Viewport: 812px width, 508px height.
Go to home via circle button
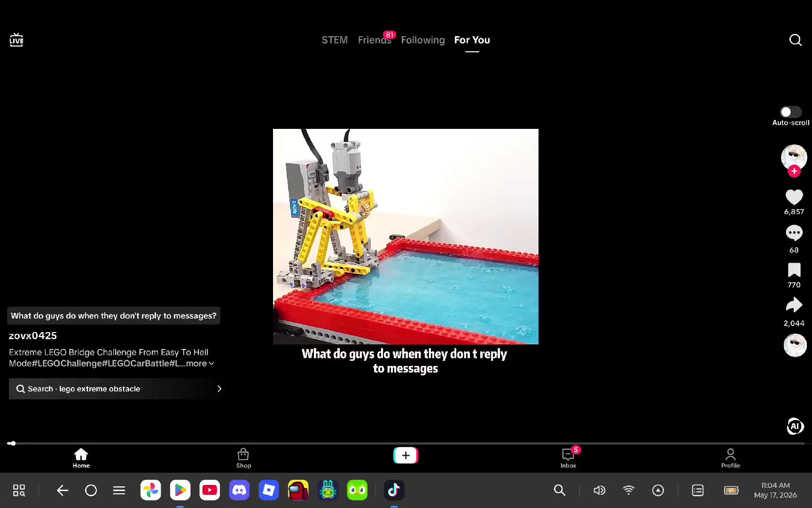coord(91,491)
